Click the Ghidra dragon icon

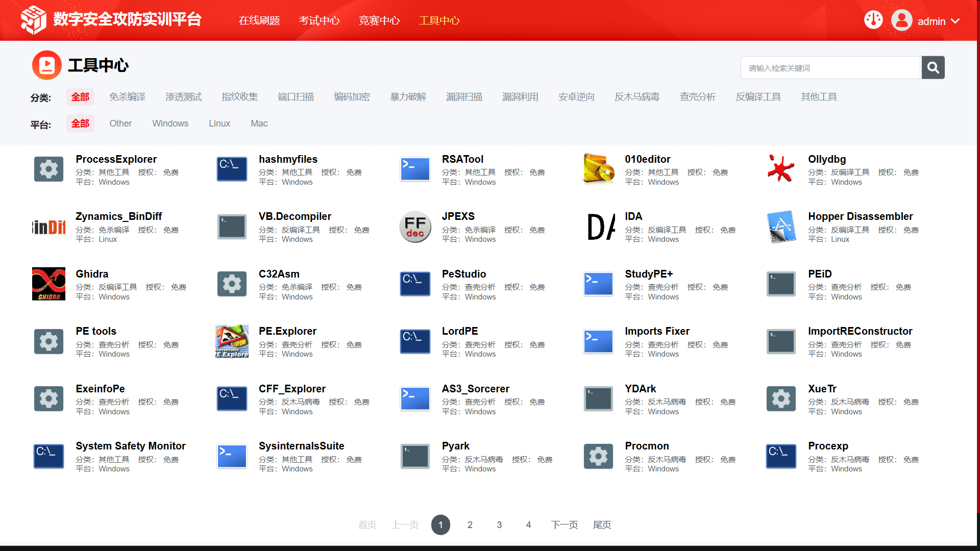(48, 284)
